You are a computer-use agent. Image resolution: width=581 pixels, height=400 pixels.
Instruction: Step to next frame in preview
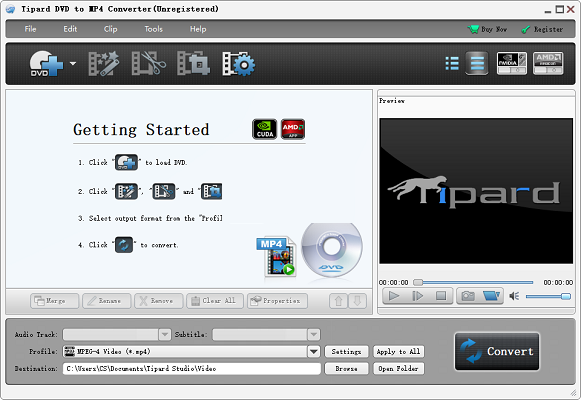click(417, 296)
